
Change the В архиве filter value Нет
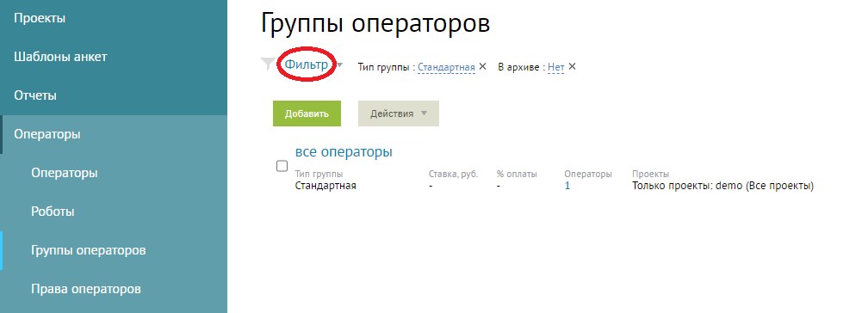555,67
